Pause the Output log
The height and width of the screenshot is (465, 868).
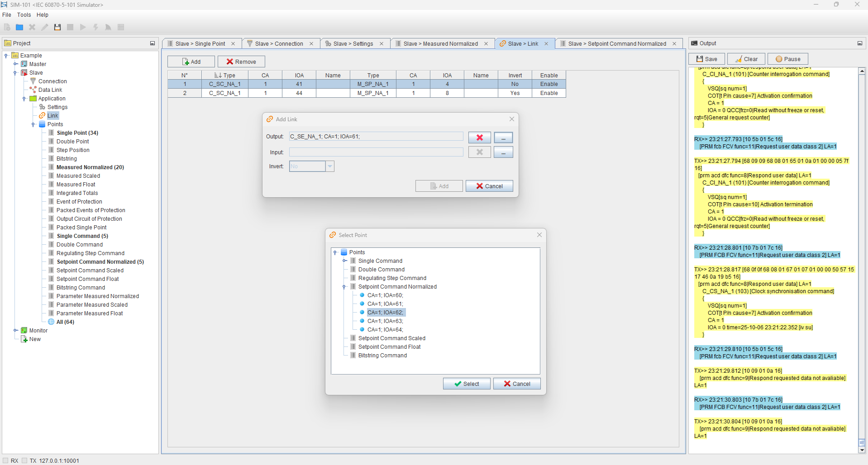(787, 59)
